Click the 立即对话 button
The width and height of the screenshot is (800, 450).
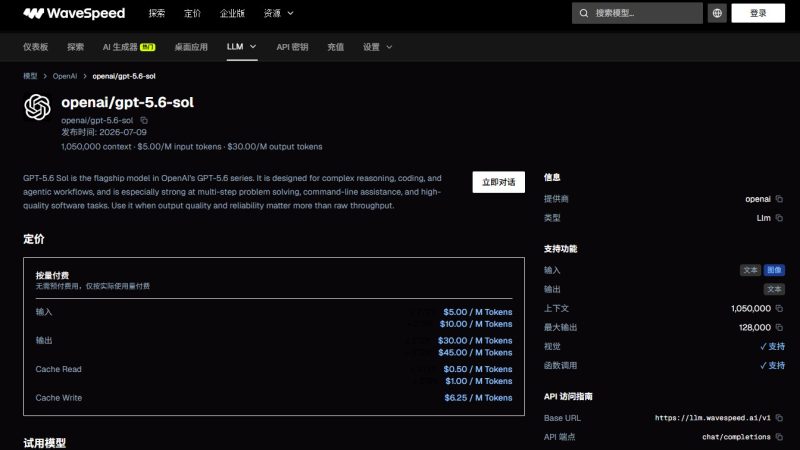(x=498, y=182)
